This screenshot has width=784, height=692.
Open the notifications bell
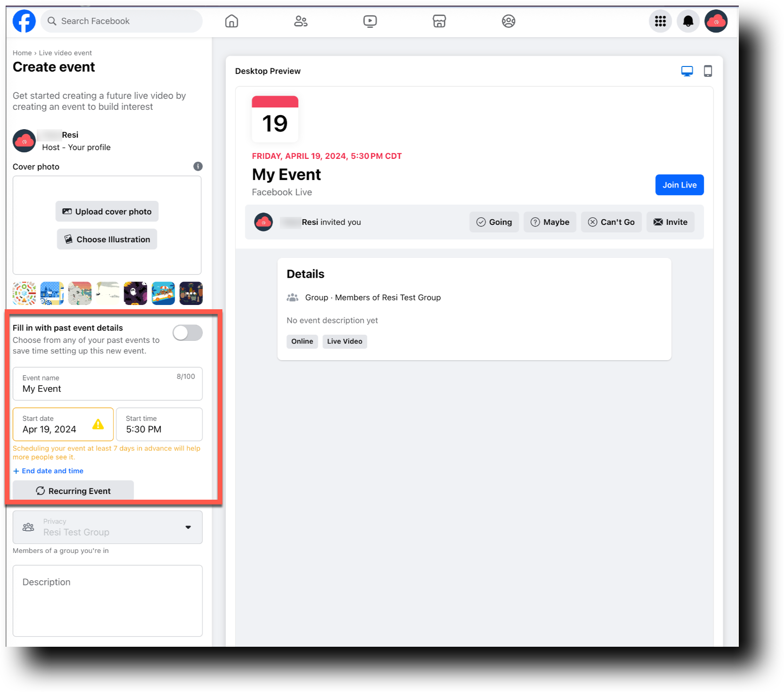688,21
